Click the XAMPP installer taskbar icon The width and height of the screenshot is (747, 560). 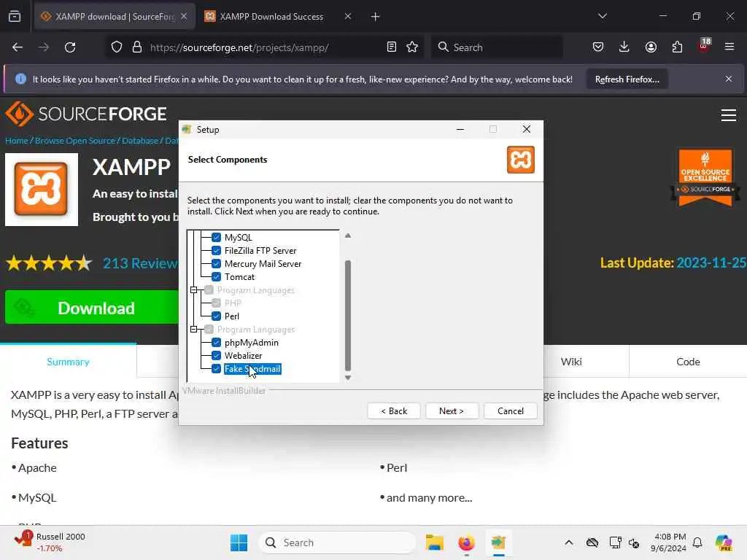click(498, 542)
